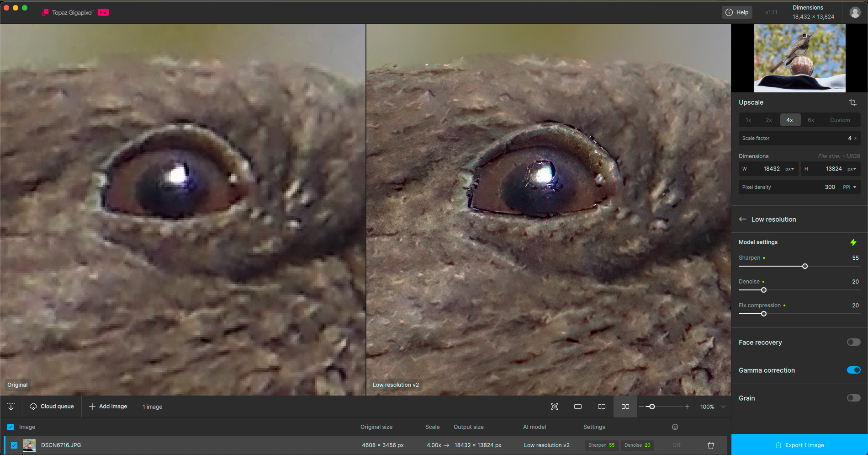Choose the Custom upscale tab
Screen dimensions: 868x455
click(840, 120)
